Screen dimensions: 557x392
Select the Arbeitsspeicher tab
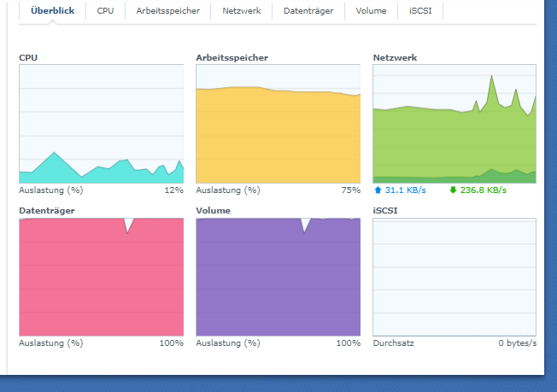(x=168, y=11)
